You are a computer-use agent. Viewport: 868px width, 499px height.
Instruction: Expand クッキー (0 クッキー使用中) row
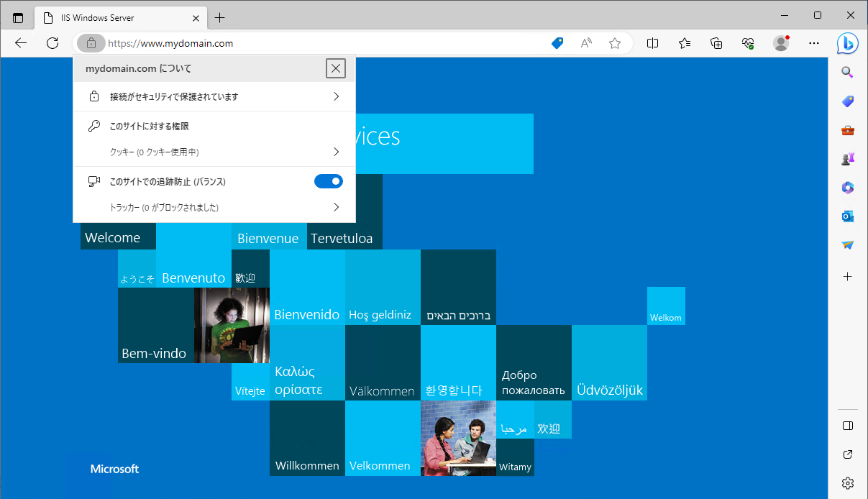[214, 152]
